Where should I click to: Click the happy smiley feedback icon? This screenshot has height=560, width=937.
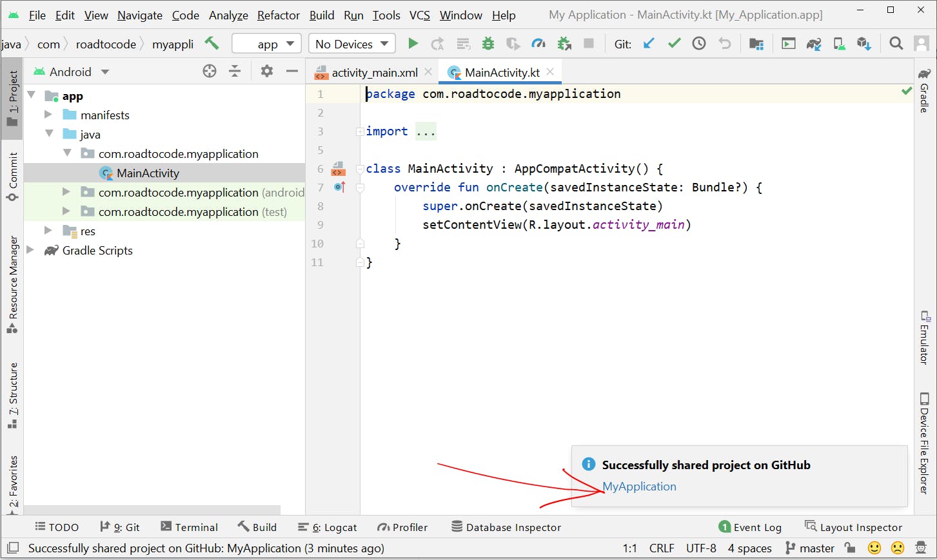point(874,548)
